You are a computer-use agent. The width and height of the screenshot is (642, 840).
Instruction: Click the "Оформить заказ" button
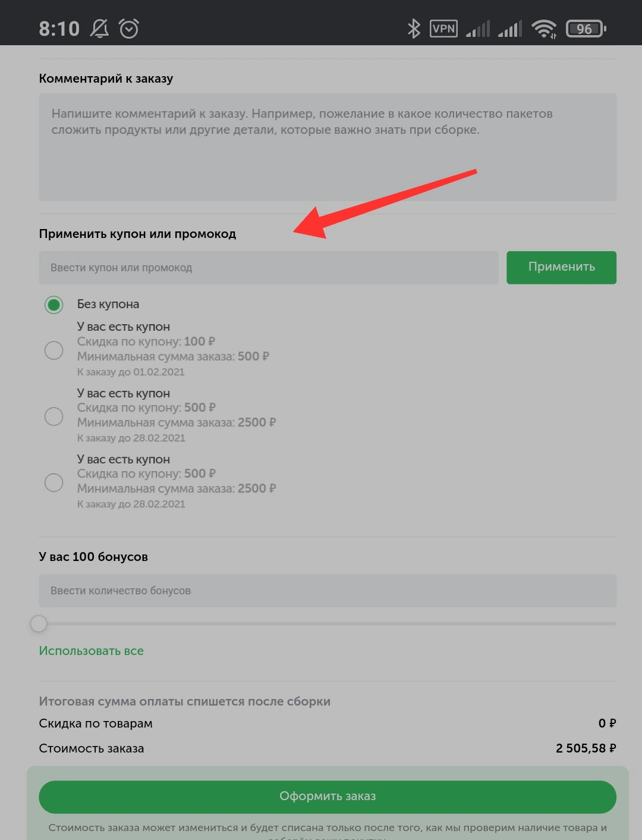328,797
